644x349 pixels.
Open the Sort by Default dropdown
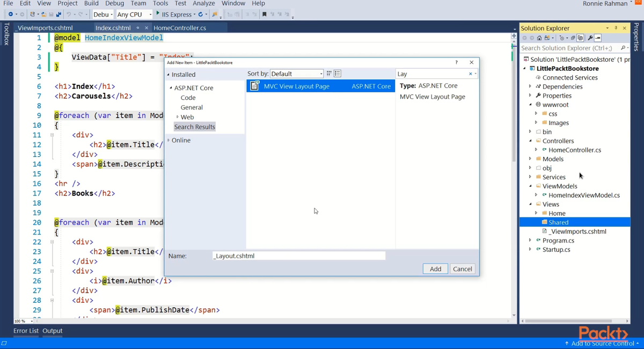pyautogui.click(x=297, y=74)
